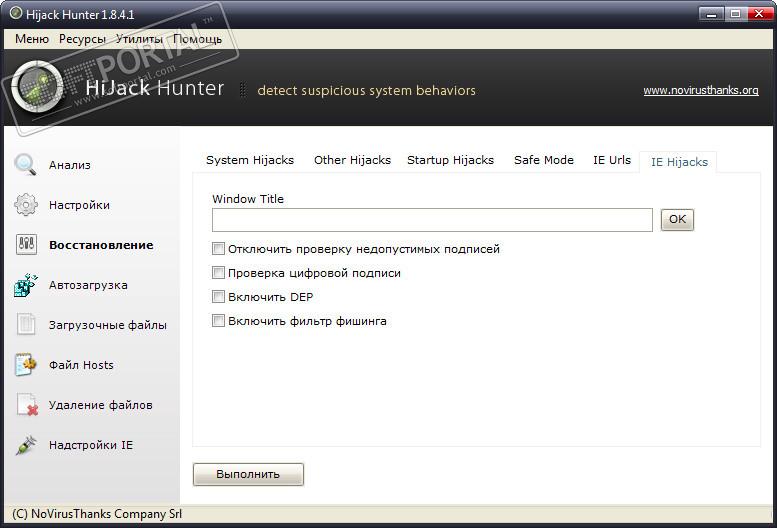Screen dimensions: 777x528
Task: Click the Загрузочные файлы document icon
Action: click(26, 324)
